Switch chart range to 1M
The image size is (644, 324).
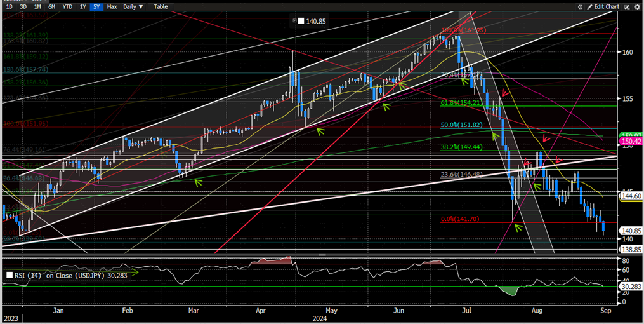click(x=37, y=6)
